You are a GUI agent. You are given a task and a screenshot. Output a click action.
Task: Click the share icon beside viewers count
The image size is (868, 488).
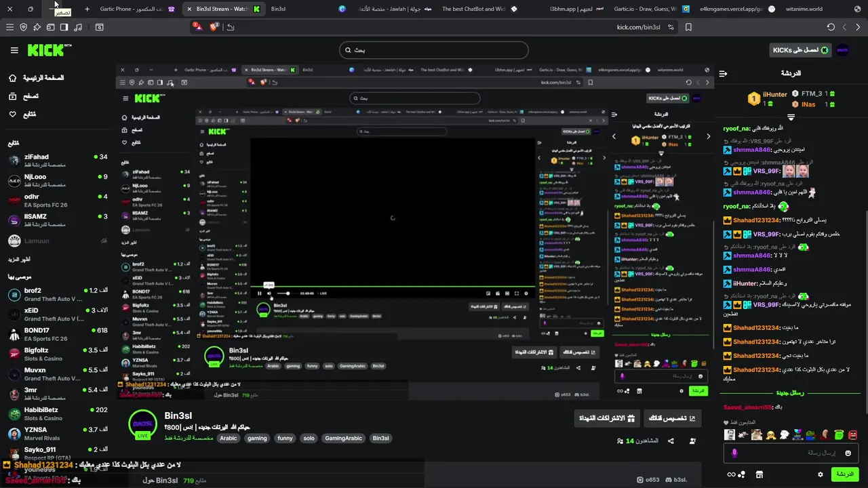pos(671,441)
